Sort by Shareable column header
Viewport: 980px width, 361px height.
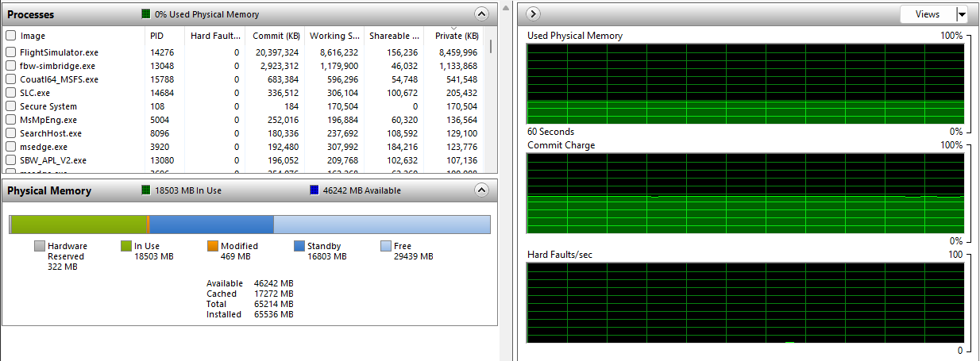tap(393, 36)
